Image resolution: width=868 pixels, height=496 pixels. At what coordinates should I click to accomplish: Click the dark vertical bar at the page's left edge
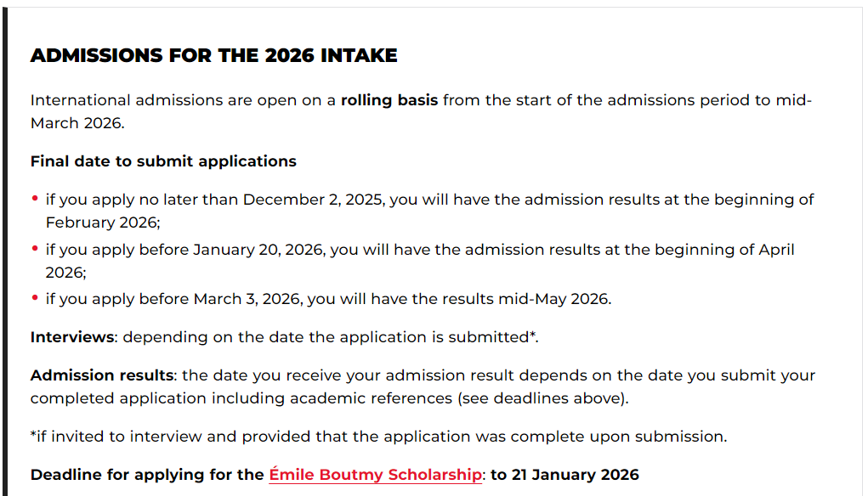(x=4, y=255)
